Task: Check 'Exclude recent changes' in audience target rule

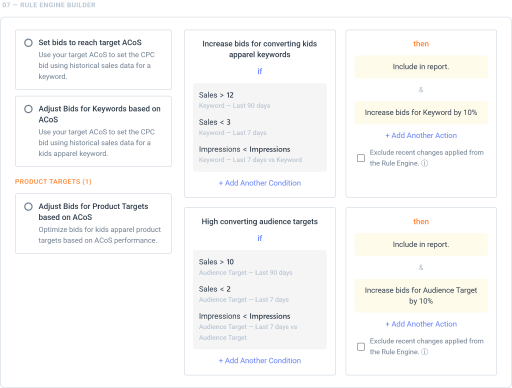Action: click(361, 347)
